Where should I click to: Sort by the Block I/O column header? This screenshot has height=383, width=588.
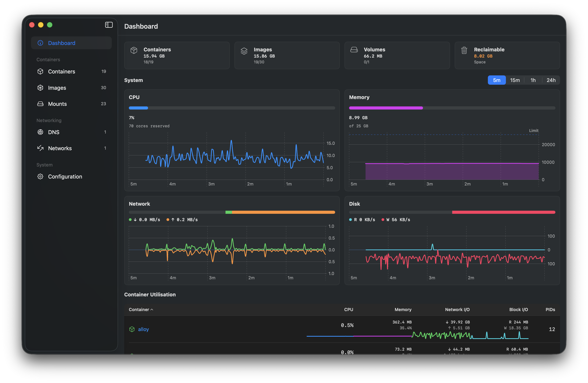pyautogui.click(x=519, y=310)
